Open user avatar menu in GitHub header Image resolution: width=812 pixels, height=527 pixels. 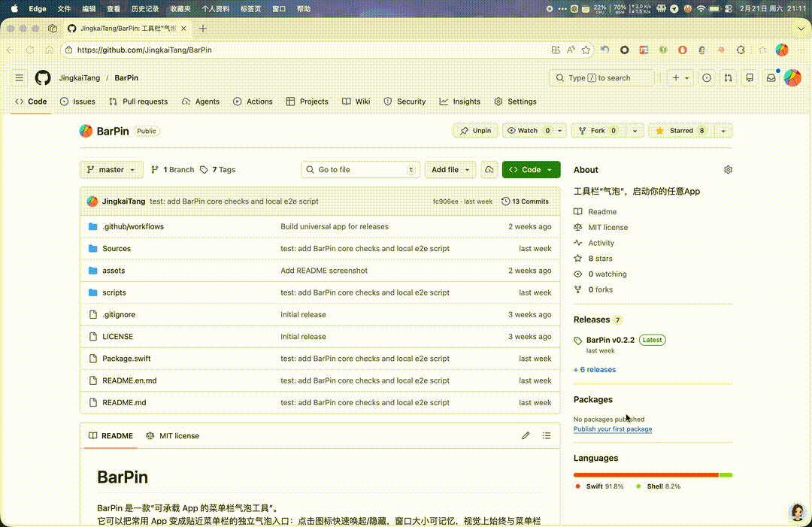792,78
